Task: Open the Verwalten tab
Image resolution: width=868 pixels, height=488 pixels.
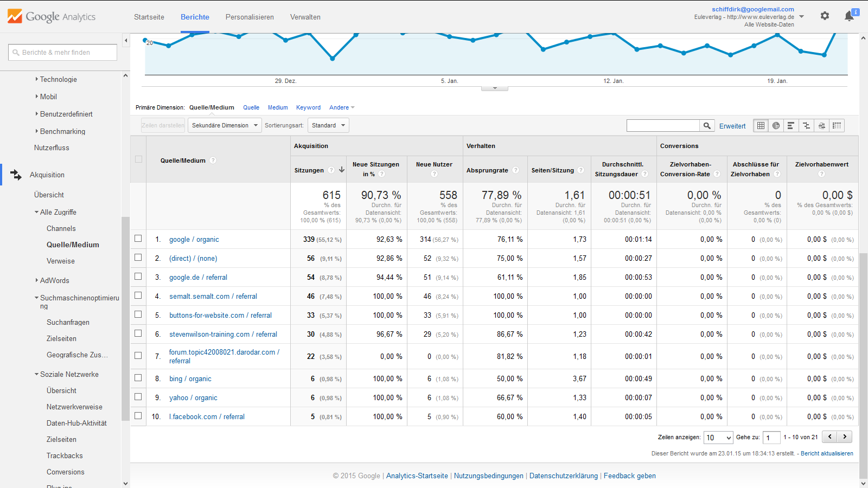Action: coord(305,17)
